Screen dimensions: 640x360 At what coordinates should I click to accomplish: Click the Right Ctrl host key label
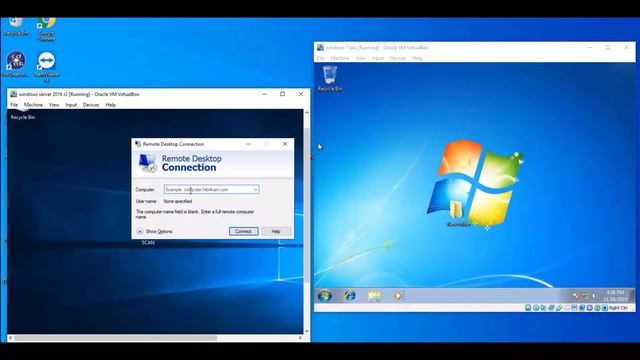pos(618,308)
